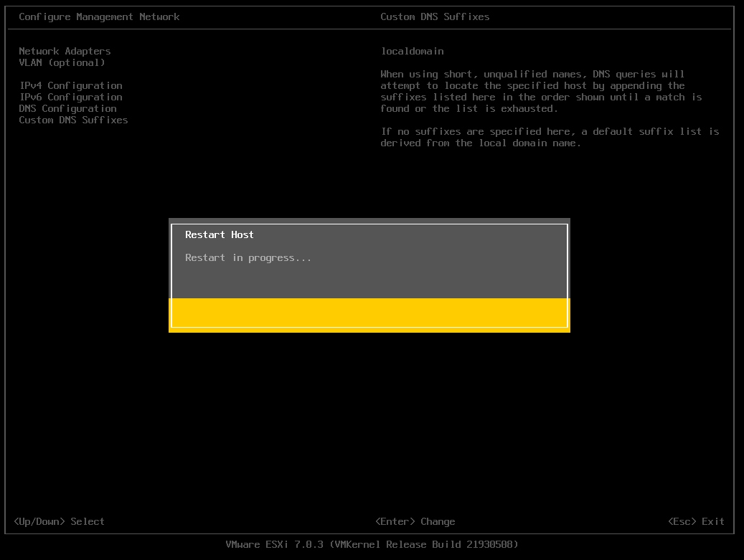Click the localdomain suffix value
This screenshot has height=560, width=744.
(x=412, y=51)
